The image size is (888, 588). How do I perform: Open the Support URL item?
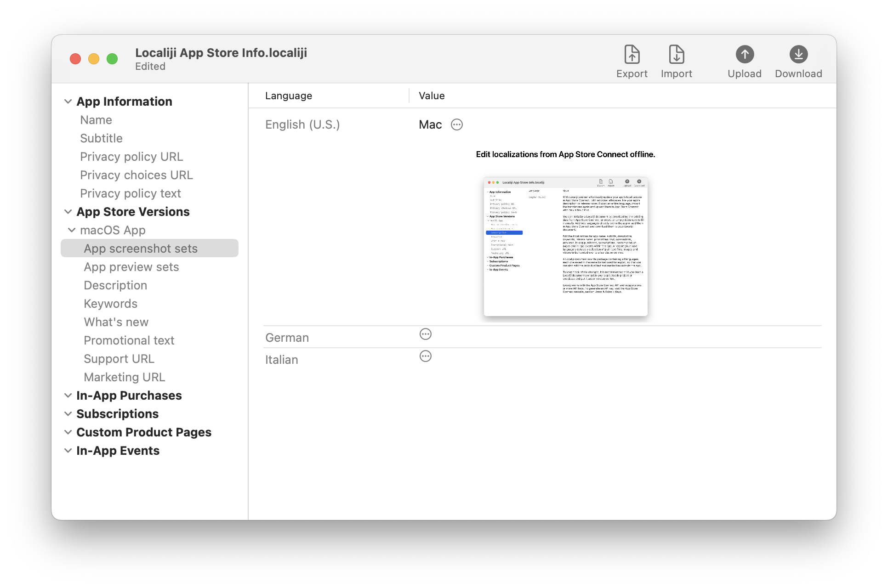(x=119, y=359)
